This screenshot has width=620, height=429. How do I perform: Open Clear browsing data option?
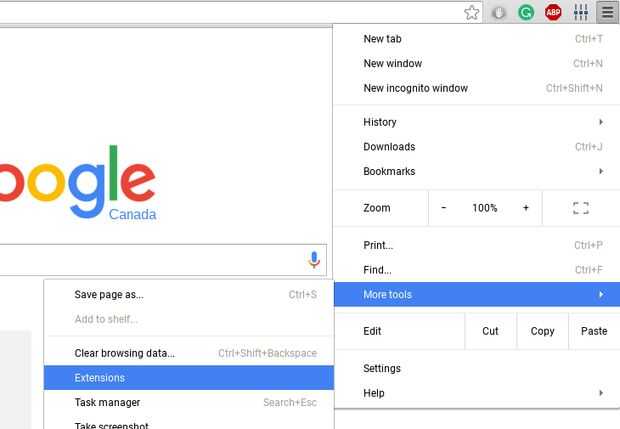coord(125,353)
